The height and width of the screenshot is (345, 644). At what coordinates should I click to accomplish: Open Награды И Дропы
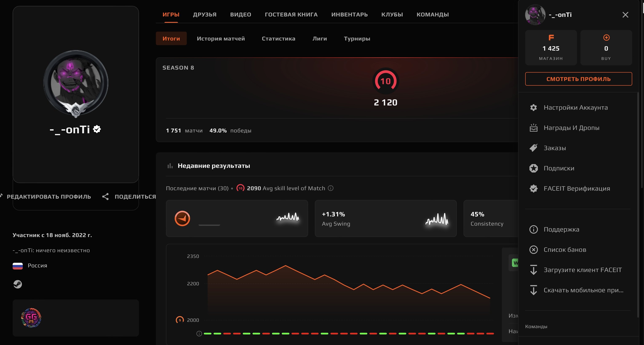tap(572, 128)
